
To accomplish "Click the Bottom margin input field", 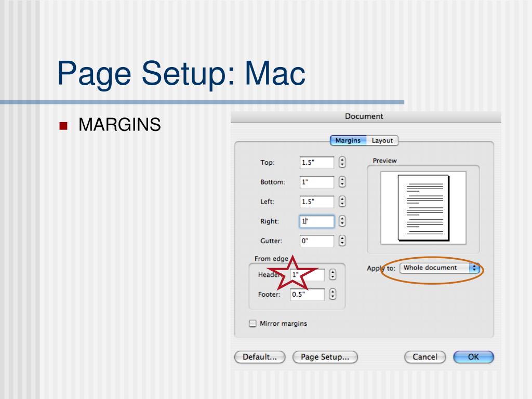I will click(x=316, y=182).
